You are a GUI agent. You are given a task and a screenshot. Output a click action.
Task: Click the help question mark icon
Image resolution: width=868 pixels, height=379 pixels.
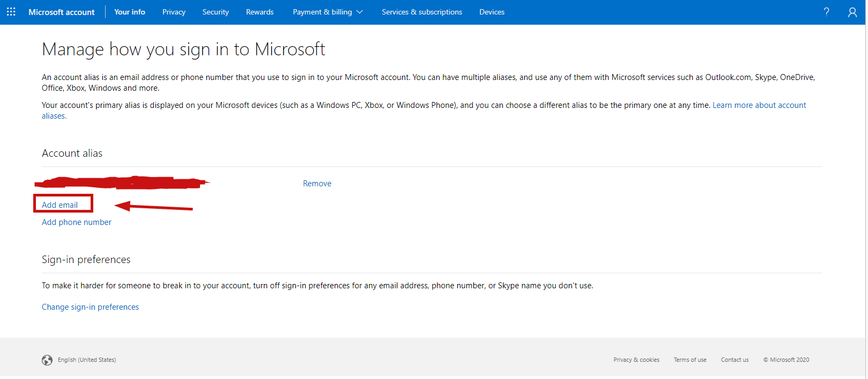click(826, 12)
